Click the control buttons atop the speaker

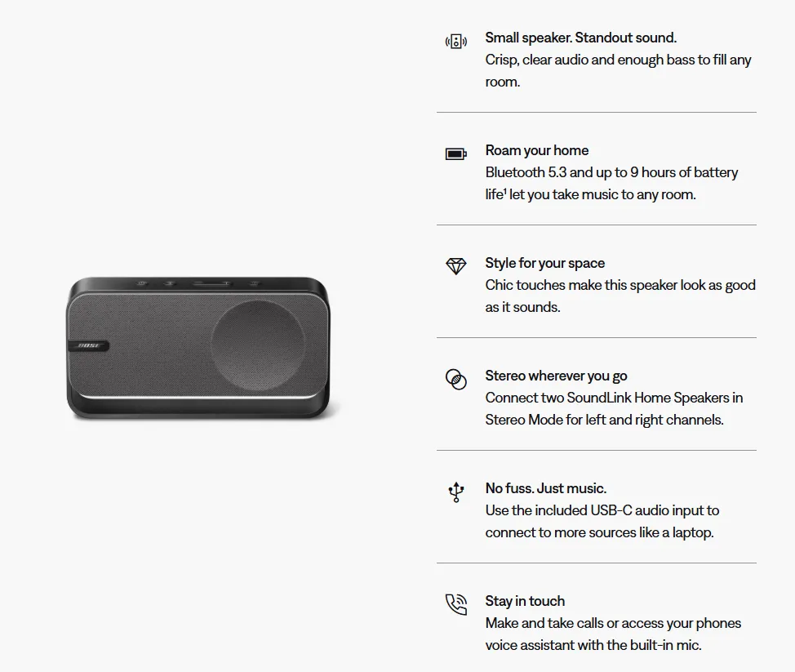coord(198,283)
